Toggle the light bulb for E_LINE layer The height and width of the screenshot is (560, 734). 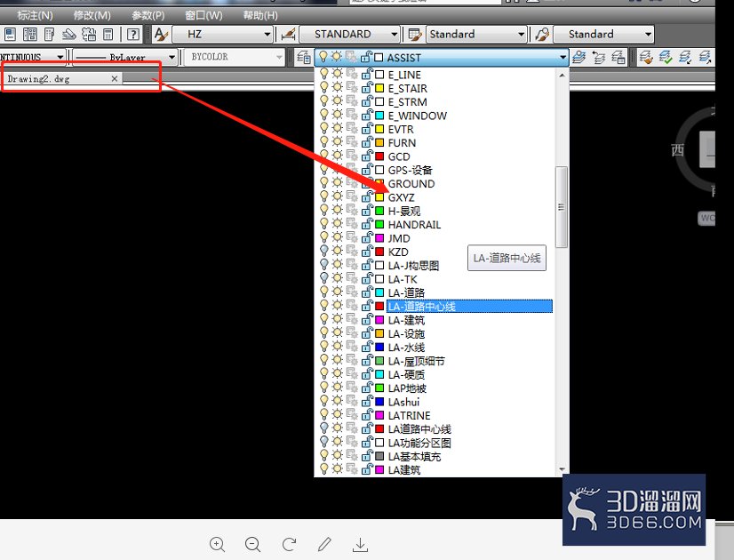[323, 74]
